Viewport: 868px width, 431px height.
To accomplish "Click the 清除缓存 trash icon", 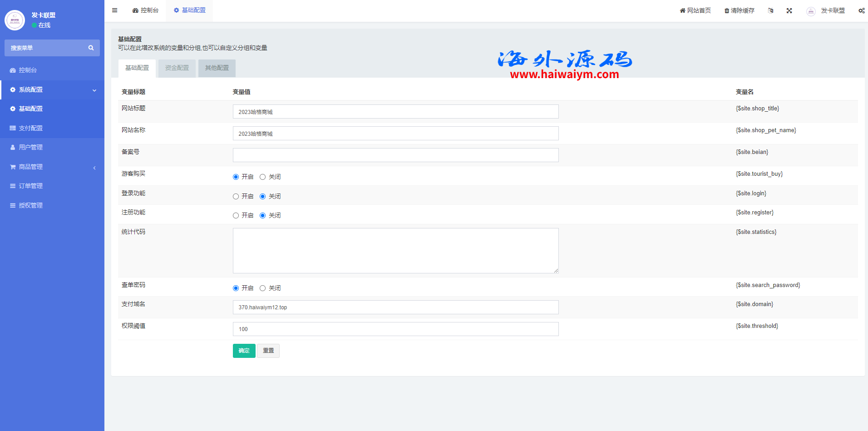I will (727, 10).
